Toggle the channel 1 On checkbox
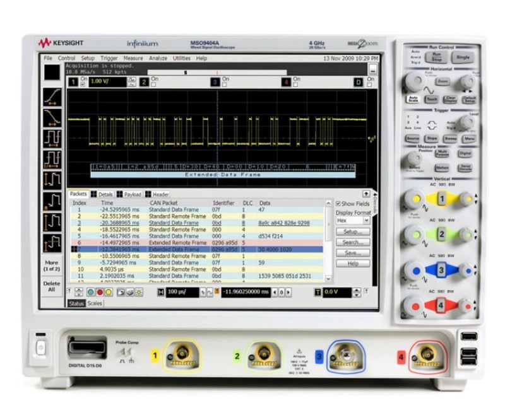The width and height of the screenshot is (505, 420). pyautogui.click(x=83, y=84)
